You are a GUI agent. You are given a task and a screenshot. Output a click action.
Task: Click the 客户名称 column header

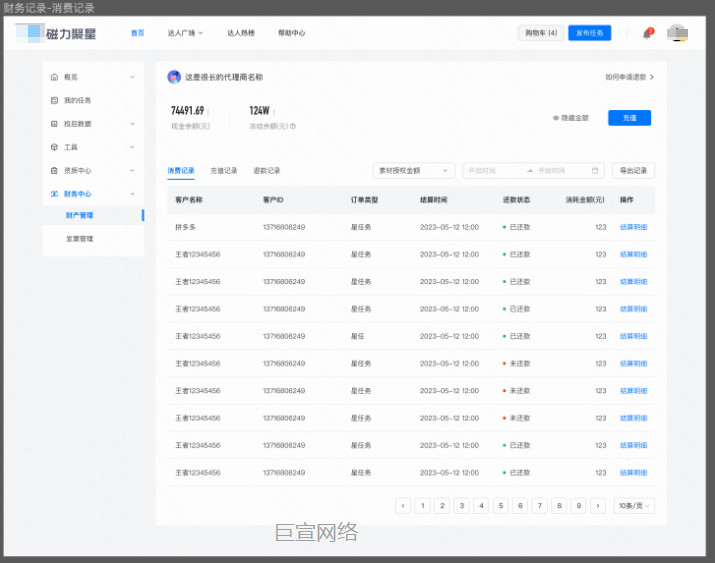tap(189, 200)
